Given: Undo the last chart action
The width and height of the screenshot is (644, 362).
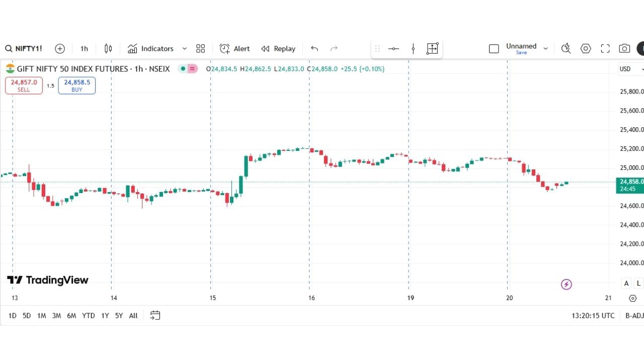Looking at the screenshot, I should (x=314, y=49).
